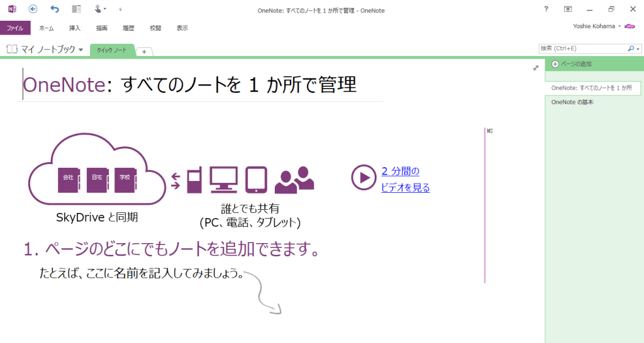The width and height of the screenshot is (644, 343).
Task: Click the plus circle icon for adding page
Action: click(555, 64)
